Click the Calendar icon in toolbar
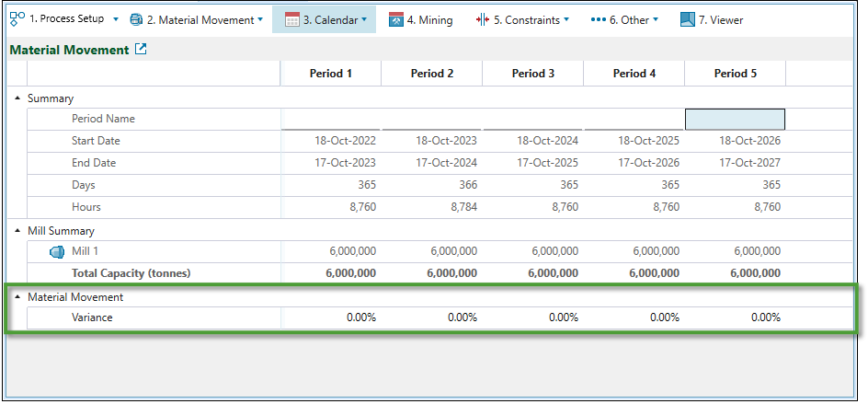This screenshot has width=868, height=404. coord(291,19)
